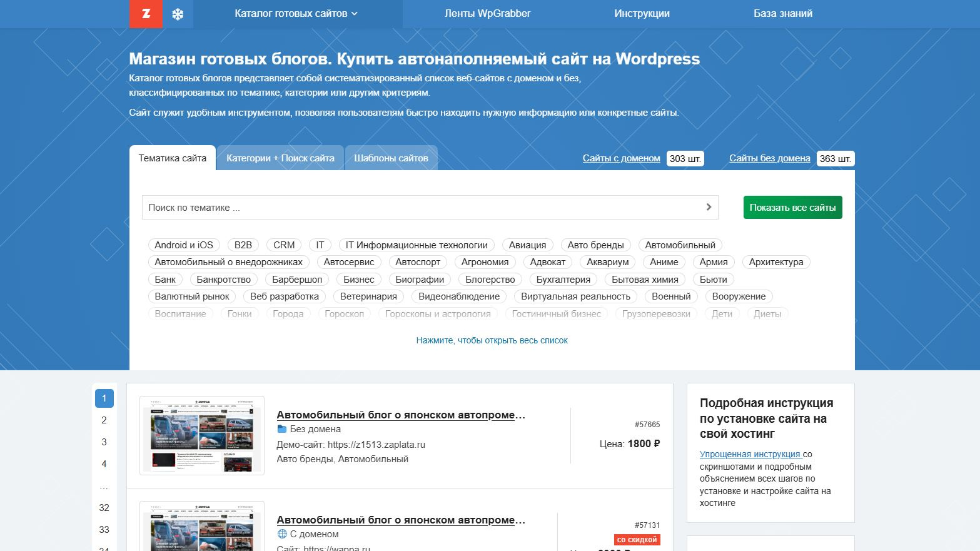
Task: Select the Банкротство topic tag
Action: [x=224, y=280]
